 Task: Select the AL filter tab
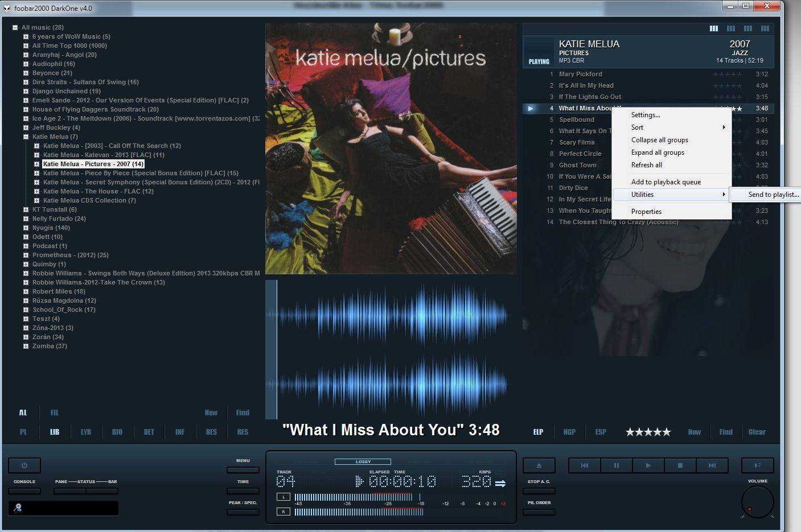[x=23, y=413]
